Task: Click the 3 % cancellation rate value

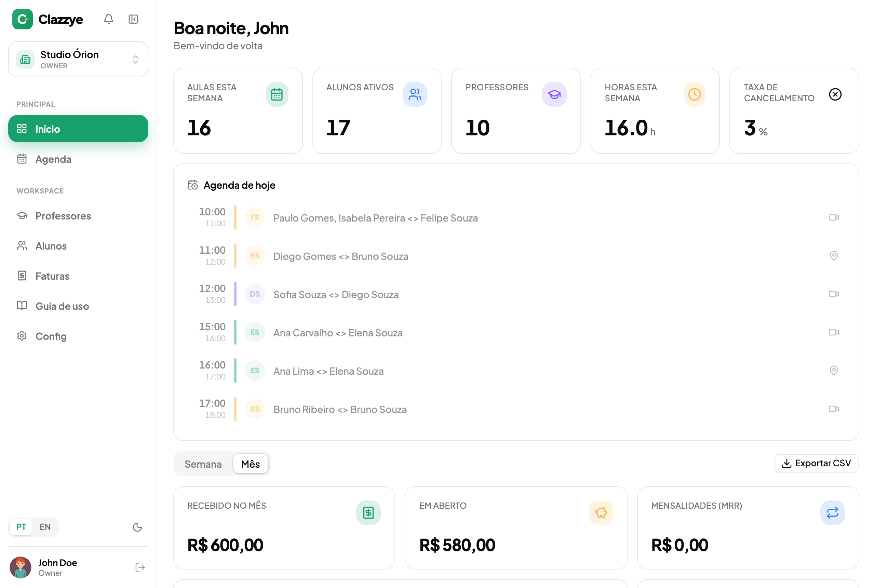Action: pyautogui.click(x=755, y=128)
